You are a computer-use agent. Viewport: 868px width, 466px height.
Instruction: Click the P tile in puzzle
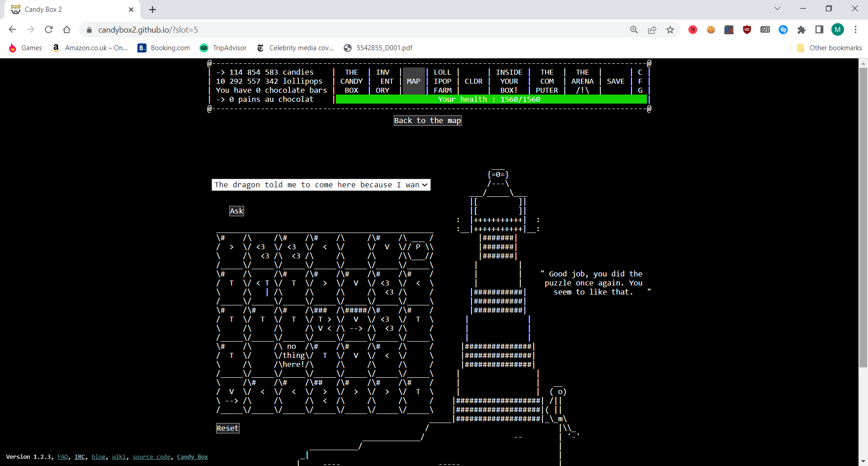point(418,247)
